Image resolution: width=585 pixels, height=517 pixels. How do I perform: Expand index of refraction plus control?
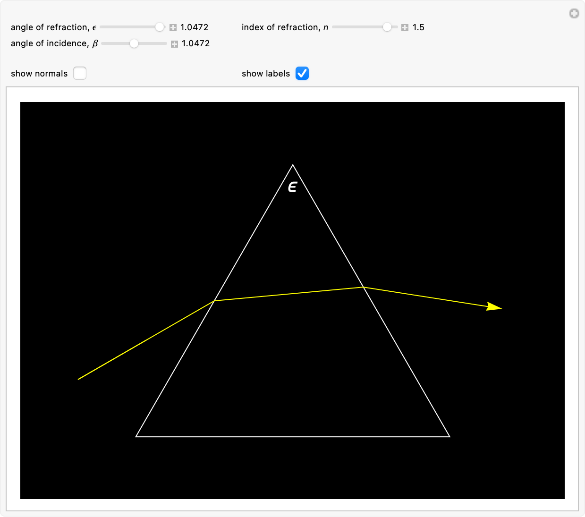[404, 27]
